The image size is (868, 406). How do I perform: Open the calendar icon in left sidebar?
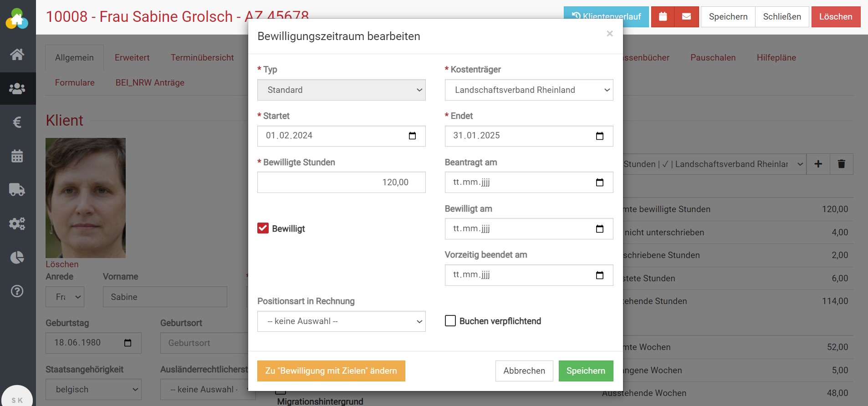coord(17,156)
